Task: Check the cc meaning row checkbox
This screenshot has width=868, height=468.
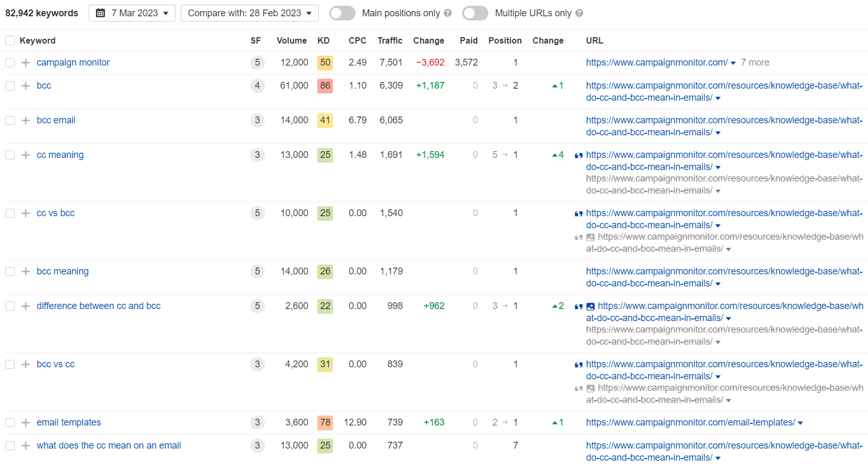Action: point(10,155)
